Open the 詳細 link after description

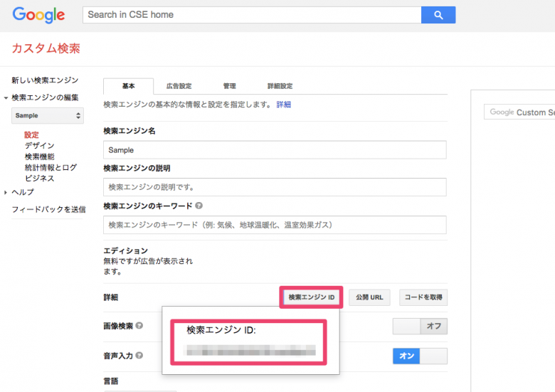coord(283,105)
